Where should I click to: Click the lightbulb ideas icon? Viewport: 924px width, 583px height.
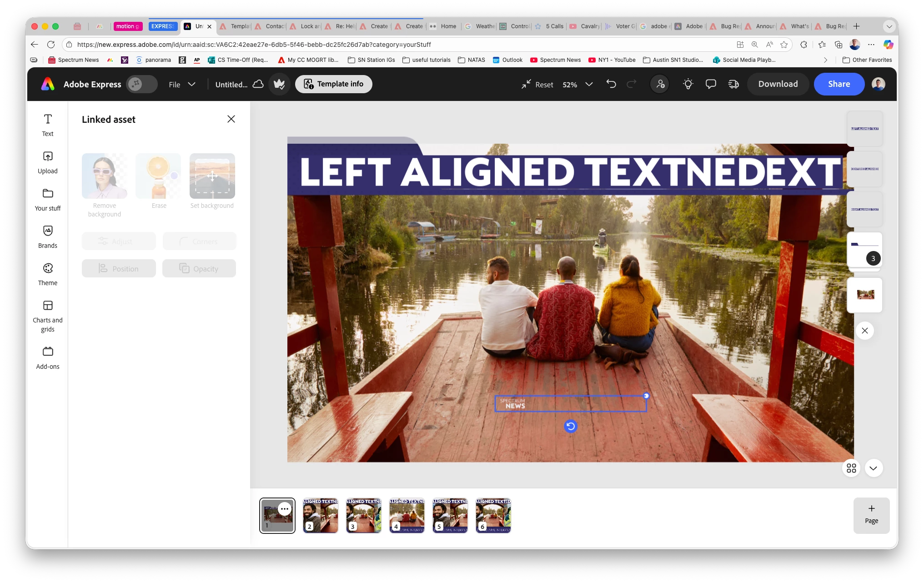pyautogui.click(x=688, y=84)
